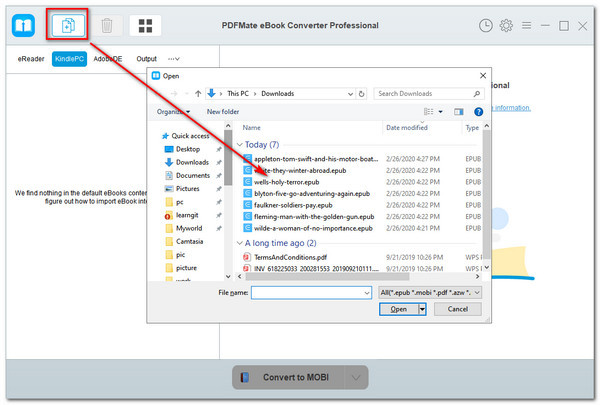Expand the address bar path dropdown
600x405 pixels.
pyautogui.click(x=350, y=93)
